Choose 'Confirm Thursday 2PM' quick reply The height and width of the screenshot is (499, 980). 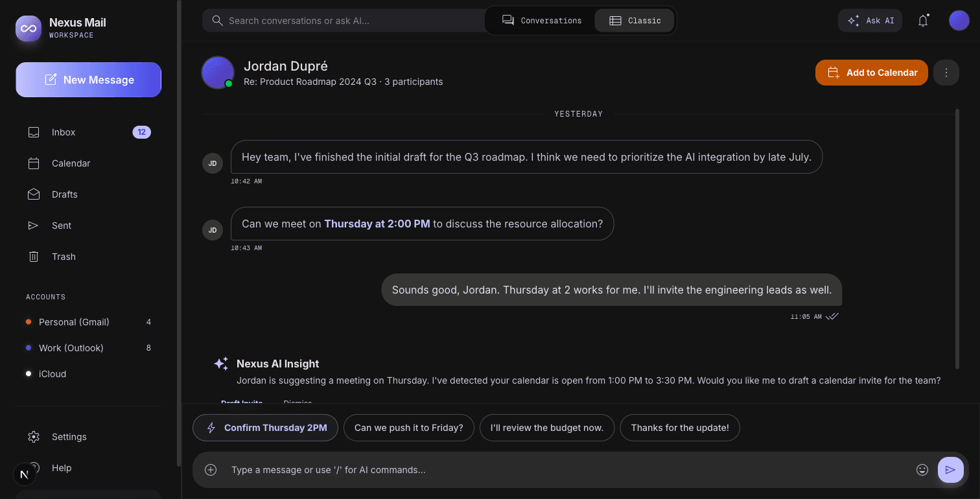(x=265, y=428)
